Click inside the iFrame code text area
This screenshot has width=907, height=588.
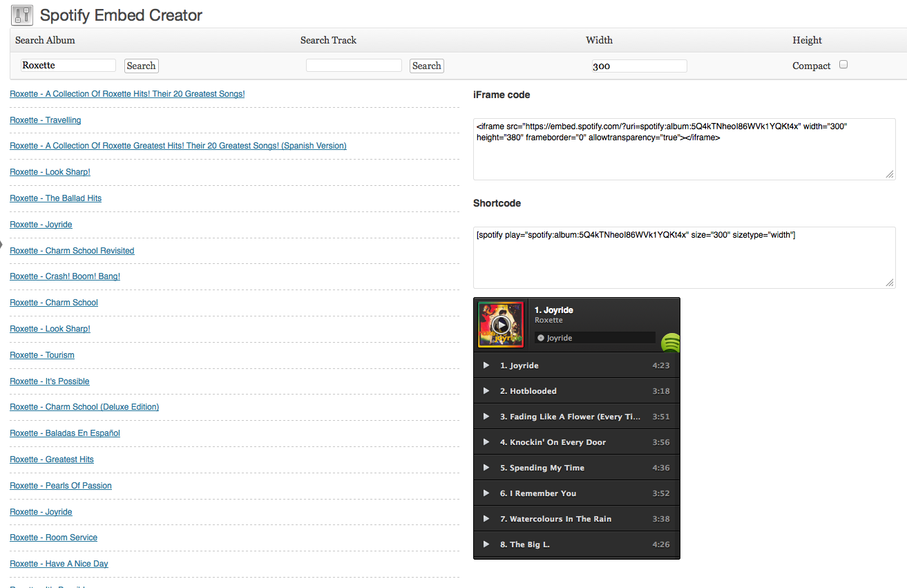coord(685,149)
